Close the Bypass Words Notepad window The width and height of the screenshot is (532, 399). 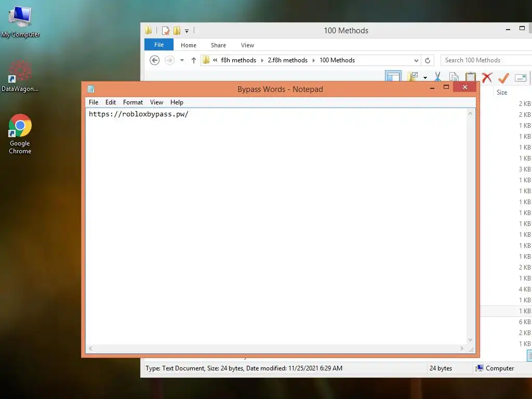tap(465, 87)
